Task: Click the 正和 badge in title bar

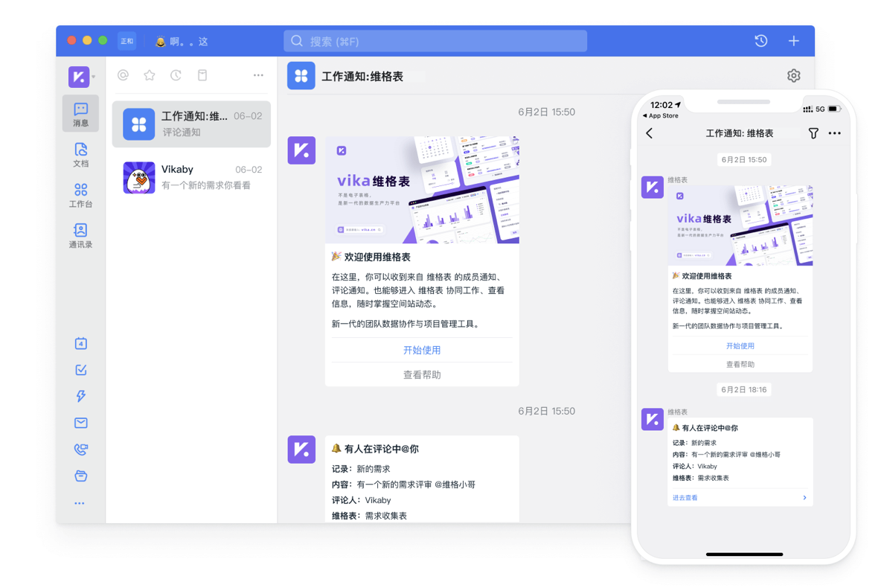Action: click(126, 41)
